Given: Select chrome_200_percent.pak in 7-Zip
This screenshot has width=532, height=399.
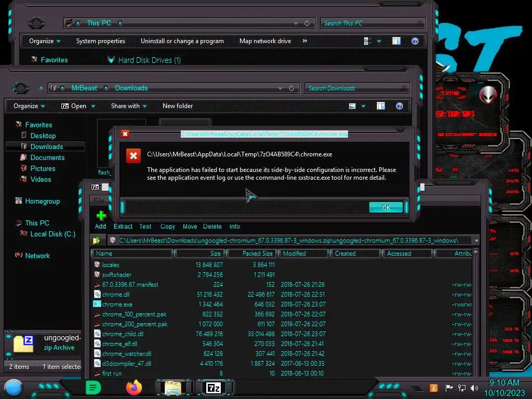Looking at the screenshot, I should click(135, 324).
